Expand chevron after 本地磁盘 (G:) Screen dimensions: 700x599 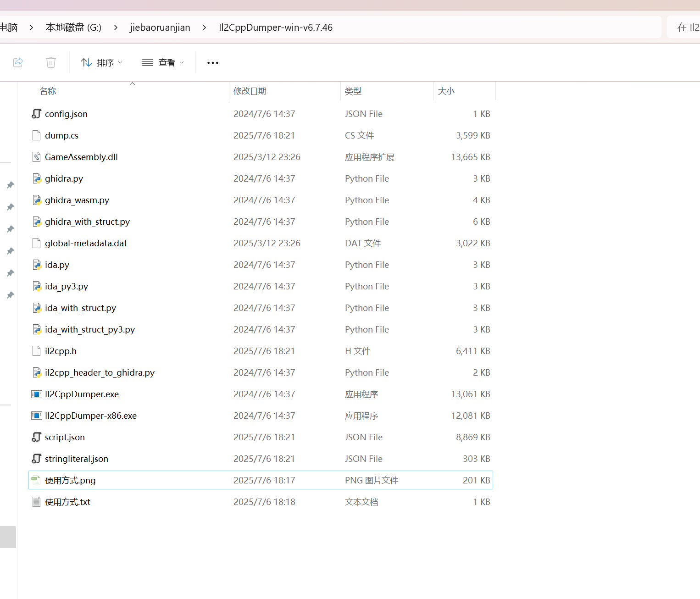pyautogui.click(x=116, y=28)
